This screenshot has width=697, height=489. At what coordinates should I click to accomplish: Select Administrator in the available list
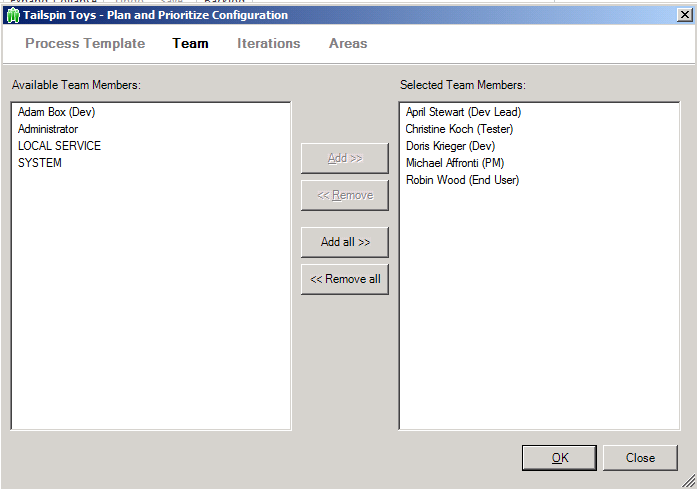coord(48,129)
